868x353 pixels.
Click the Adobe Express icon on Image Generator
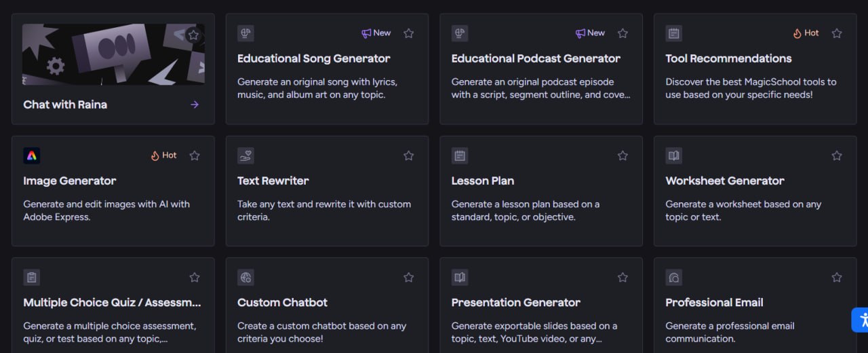click(x=32, y=155)
